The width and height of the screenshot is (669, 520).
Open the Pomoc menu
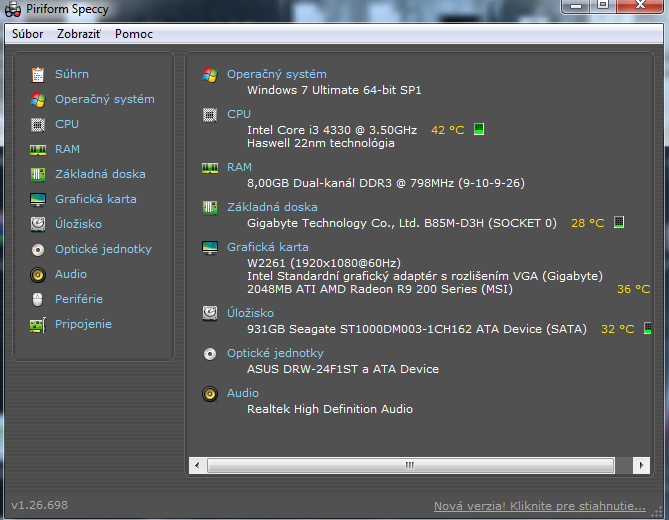pyautogui.click(x=134, y=34)
